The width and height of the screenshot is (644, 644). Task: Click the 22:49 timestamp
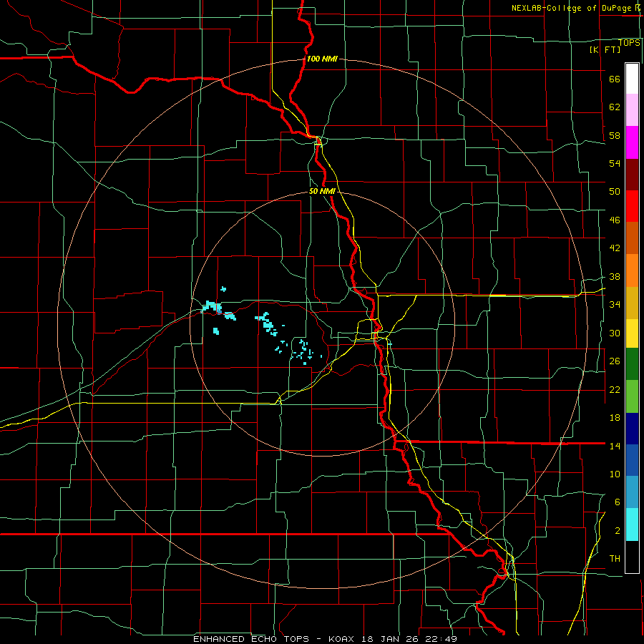pos(441,639)
